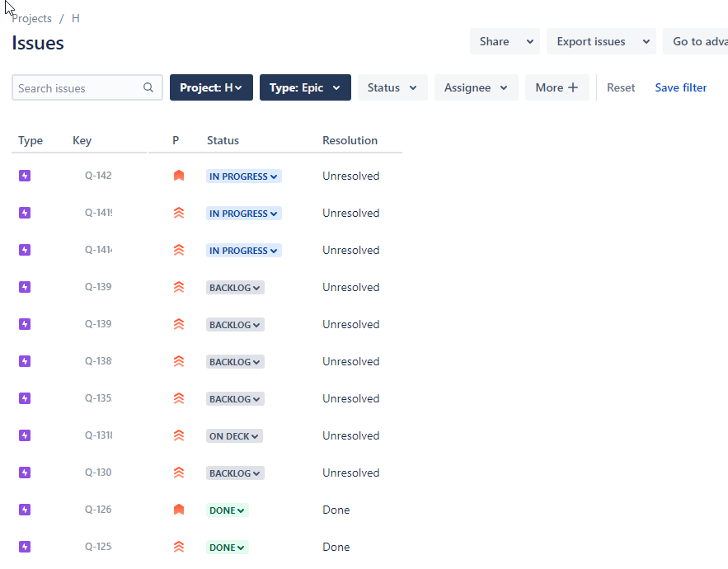The image size is (728, 569).
Task: Click Epic icon in the last row
Action: (25, 547)
